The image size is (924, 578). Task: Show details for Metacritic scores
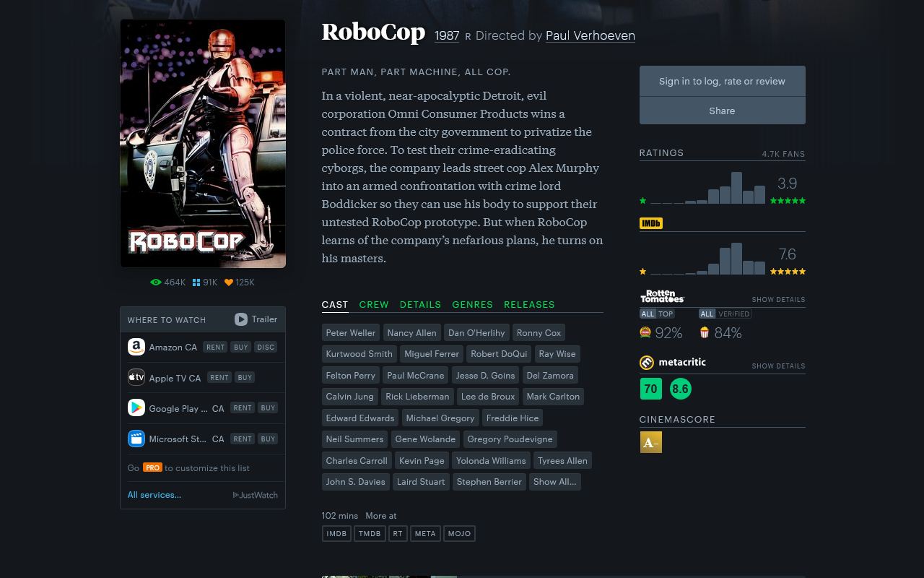click(x=778, y=366)
